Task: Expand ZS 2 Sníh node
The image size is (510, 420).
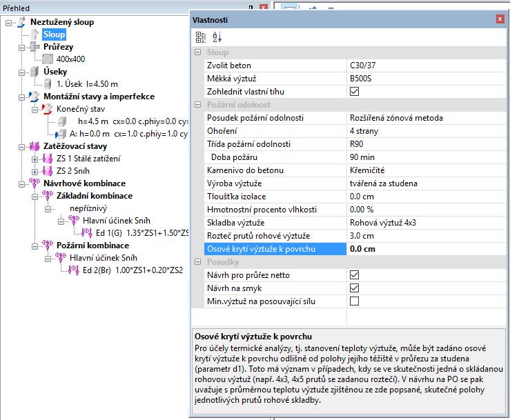Action: (35, 172)
